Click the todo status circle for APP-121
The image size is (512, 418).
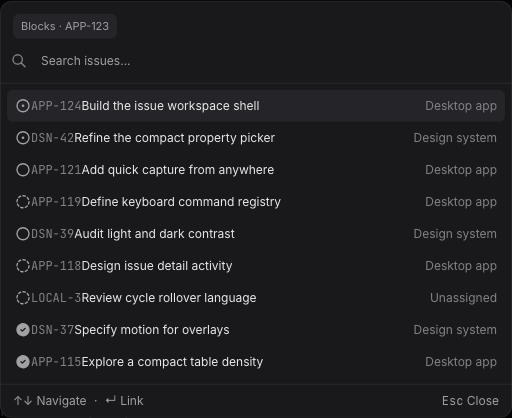point(23,170)
